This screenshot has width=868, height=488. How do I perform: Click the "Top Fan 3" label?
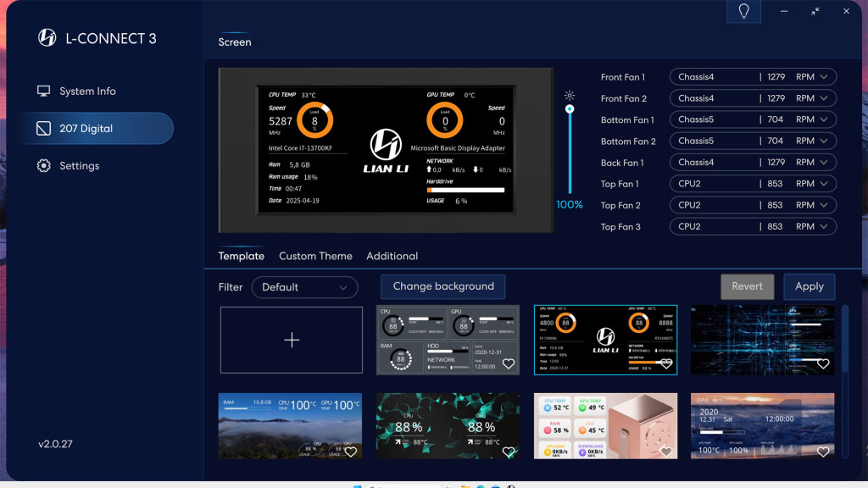click(x=620, y=227)
